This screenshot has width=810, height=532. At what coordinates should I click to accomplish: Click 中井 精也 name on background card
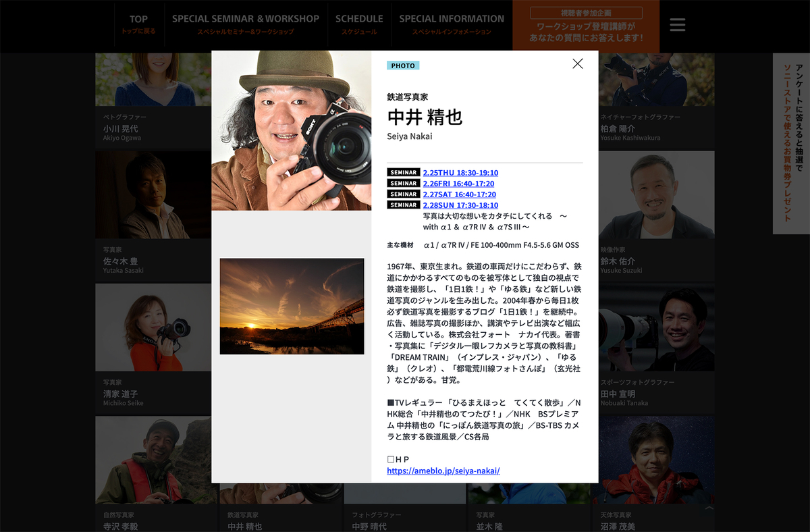click(x=244, y=527)
